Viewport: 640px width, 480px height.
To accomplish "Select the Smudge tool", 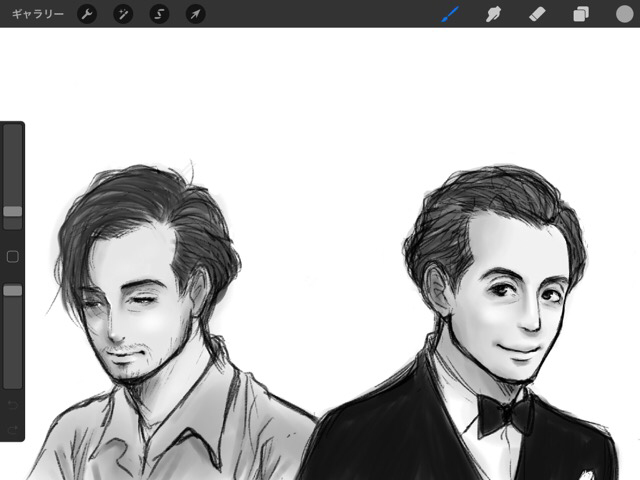I will coord(493,14).
